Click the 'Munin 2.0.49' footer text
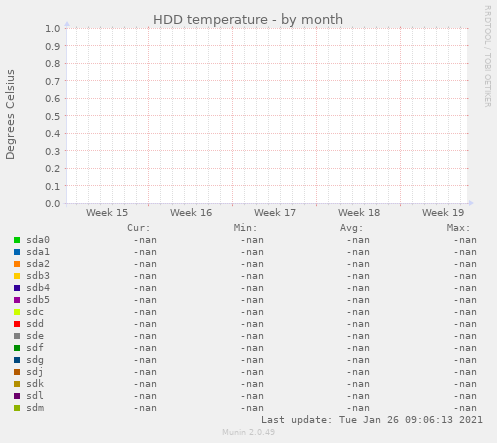Screen dimensions: 497x443 (x=249, y=432)
